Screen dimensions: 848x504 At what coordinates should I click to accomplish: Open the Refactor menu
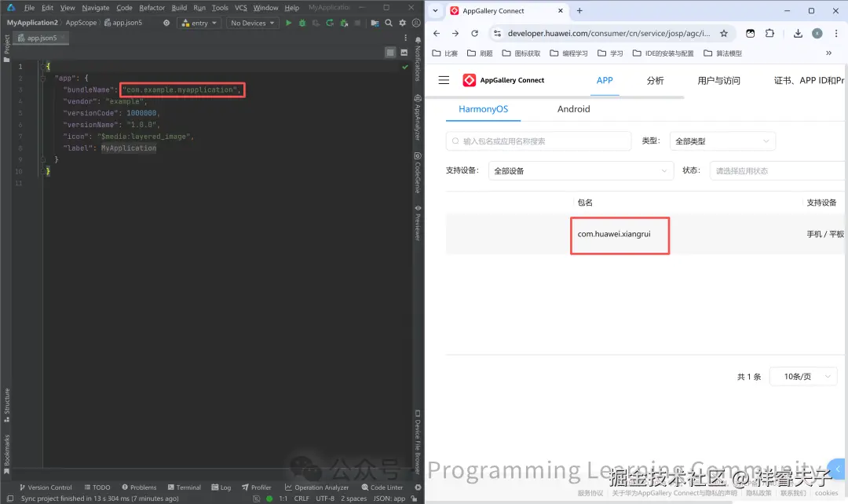152,8
